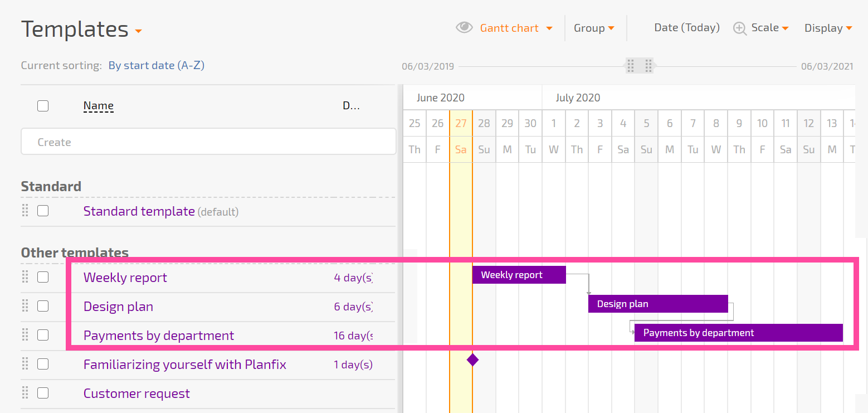Open the Weekly report template link
Viewport: 868px width, 413px height.
(125, 278)
